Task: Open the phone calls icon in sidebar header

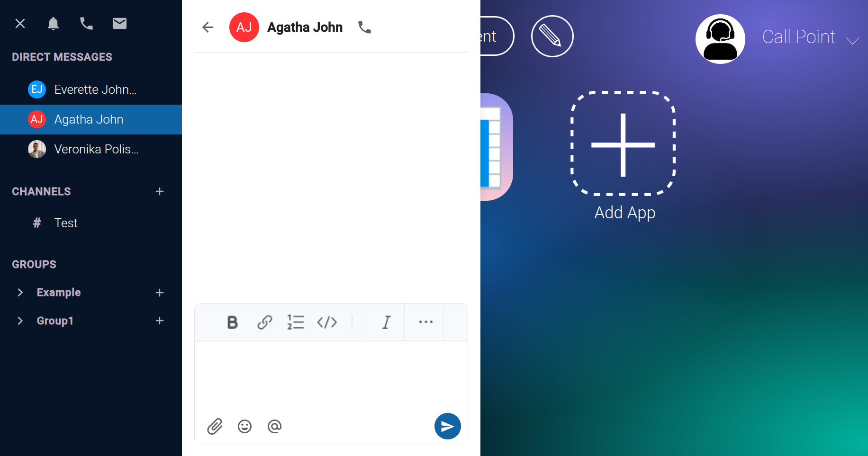Action: coord(86,23)
